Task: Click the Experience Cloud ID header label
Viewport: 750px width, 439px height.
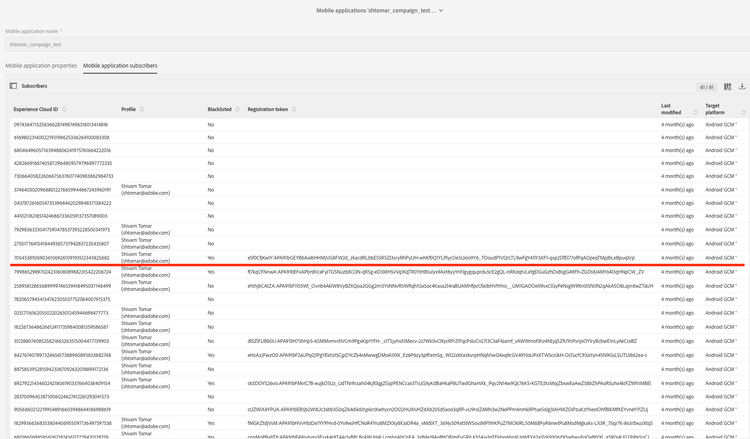Action: click(x=36, y=110)
